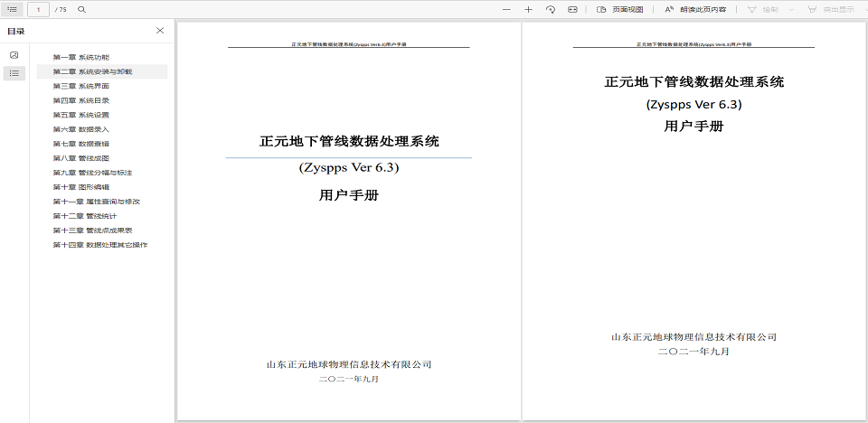The height and width of the screenshot is (423, 868).
Task: Expand the 突出显示 highlight dropdown arrow
Action: point(863,9)
